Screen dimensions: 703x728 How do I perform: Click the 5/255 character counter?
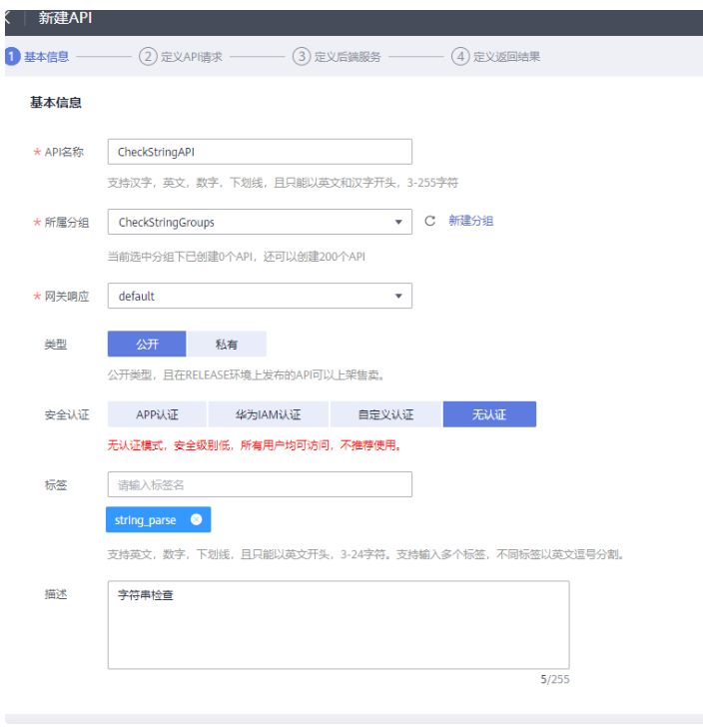point(555,679)
